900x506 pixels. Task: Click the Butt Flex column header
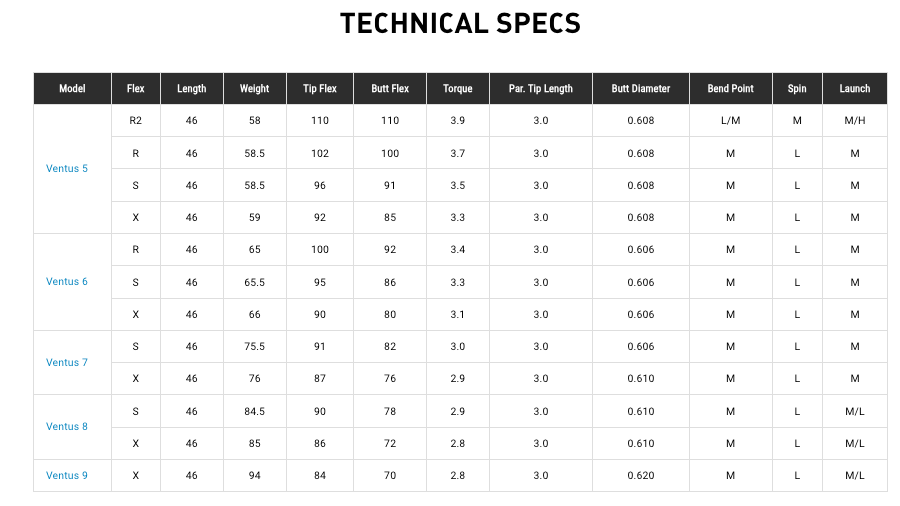390,88
